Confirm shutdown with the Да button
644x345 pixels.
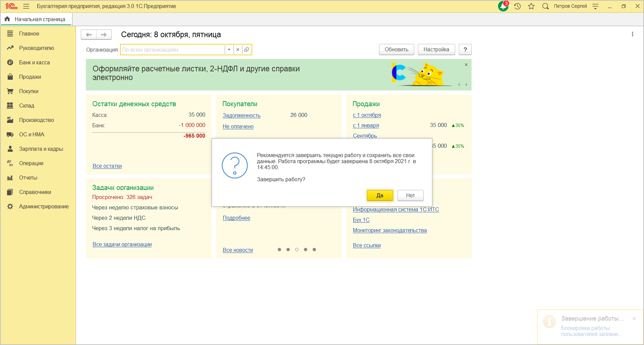380,195
